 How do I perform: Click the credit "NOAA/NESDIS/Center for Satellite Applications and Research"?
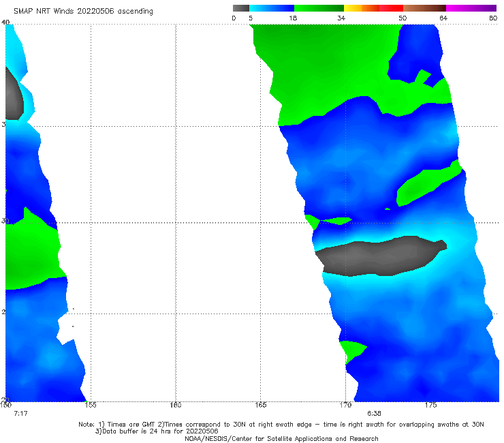281,439
